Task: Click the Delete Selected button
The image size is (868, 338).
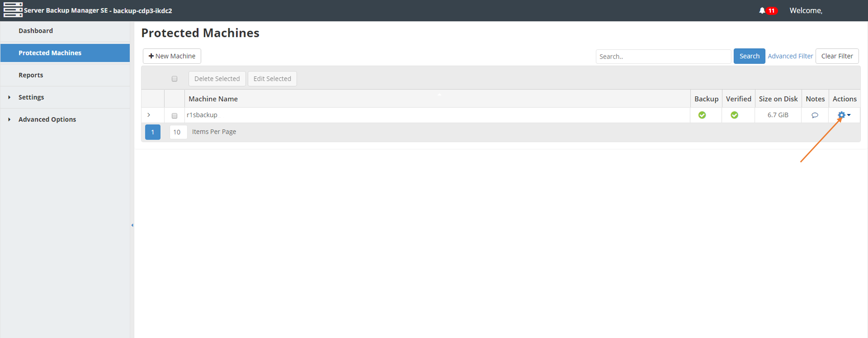Action: (x=217, y=79)
